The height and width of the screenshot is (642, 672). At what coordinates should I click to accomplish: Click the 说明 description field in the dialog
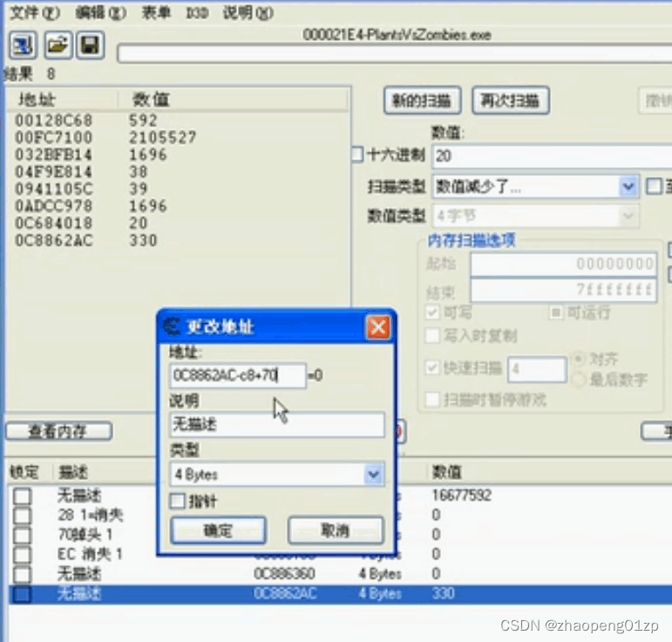277,424
